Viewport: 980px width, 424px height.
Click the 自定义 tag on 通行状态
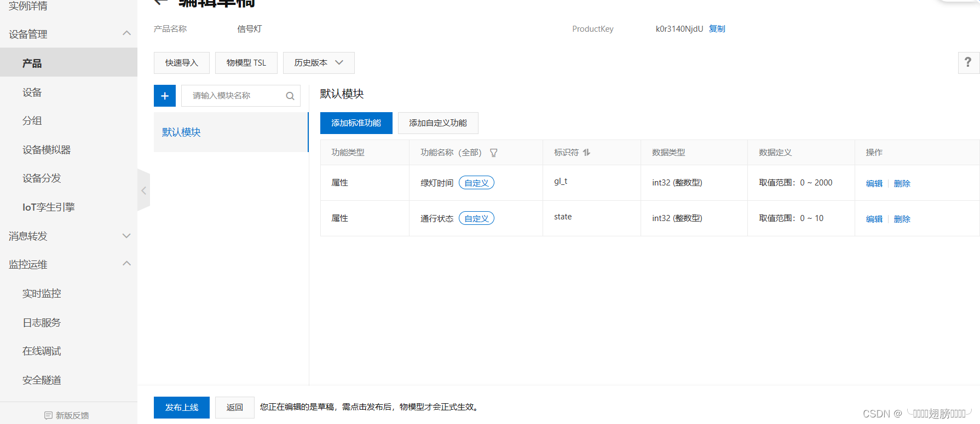(476, 218)
